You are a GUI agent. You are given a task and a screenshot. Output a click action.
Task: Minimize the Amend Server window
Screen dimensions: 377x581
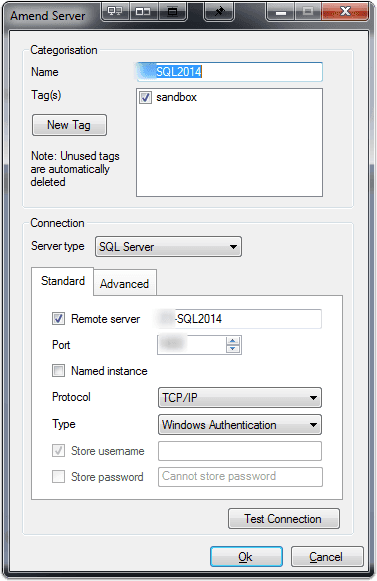point(281,11)
